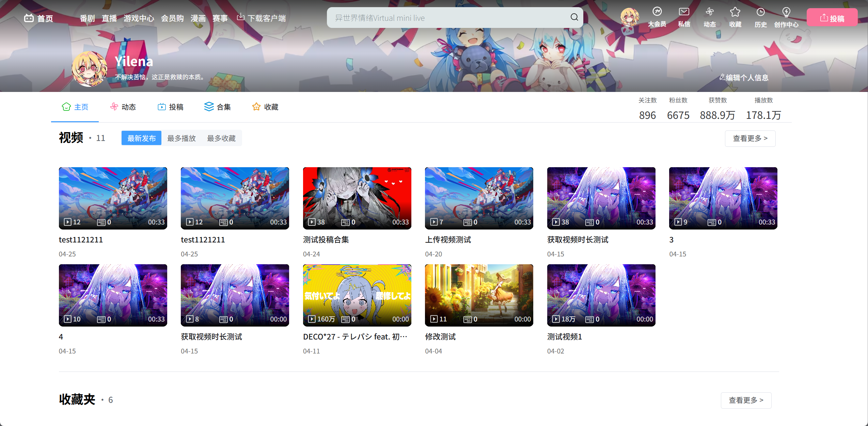This screenshot has height=426, width=868.
Task: Expand videos with 查看更多 button
Action: tap(750, 138)
